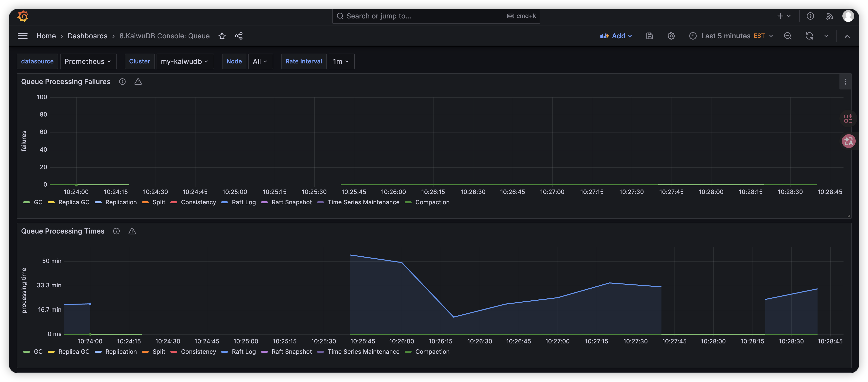Toggle GC series in Processing Times legend
Image resolution: width=868 pixels, height=382 pixels.
coord(38,352)
